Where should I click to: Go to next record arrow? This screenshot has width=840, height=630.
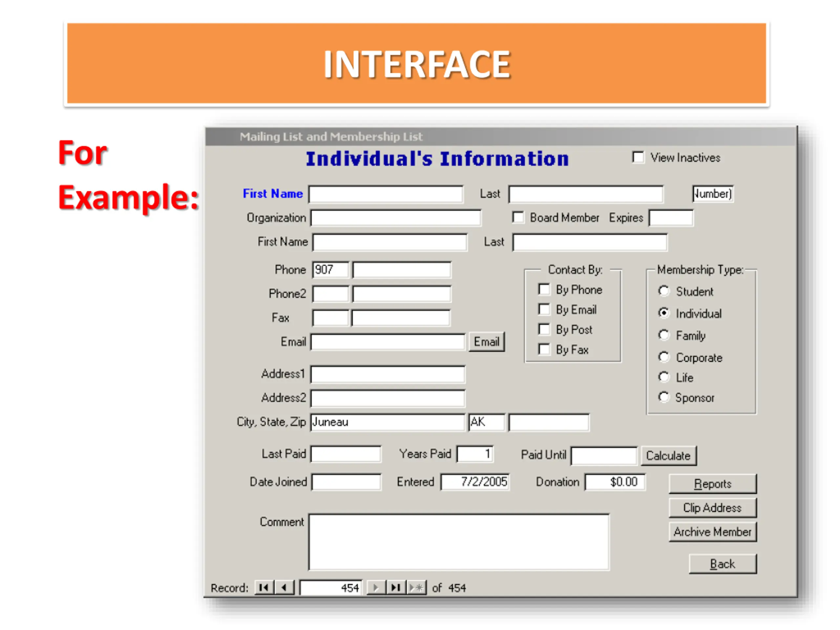click(x=376, y=587)
